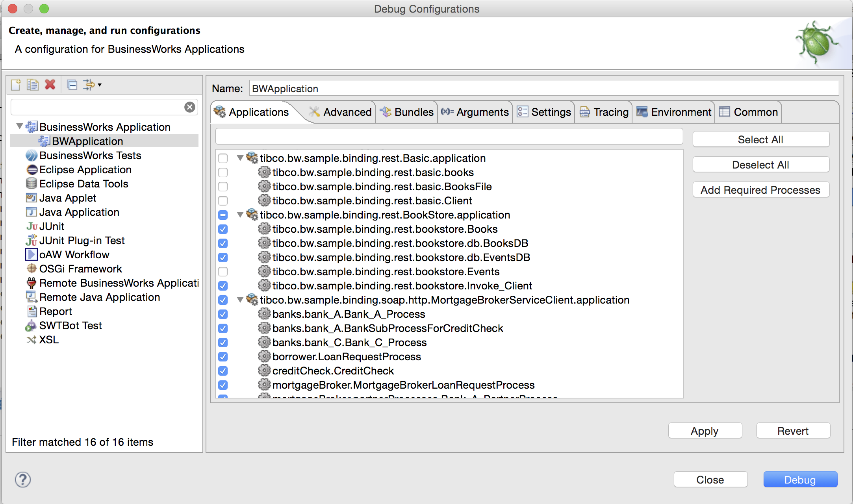The width and height of the screenshot is (853, 504).
Task: Click the Revert button
Action: click(793, 431)
